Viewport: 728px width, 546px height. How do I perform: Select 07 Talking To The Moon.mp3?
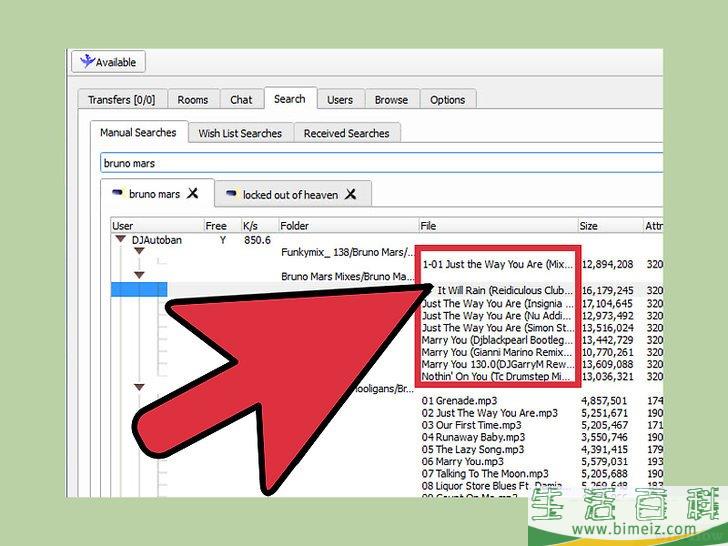tap(485, 474)
